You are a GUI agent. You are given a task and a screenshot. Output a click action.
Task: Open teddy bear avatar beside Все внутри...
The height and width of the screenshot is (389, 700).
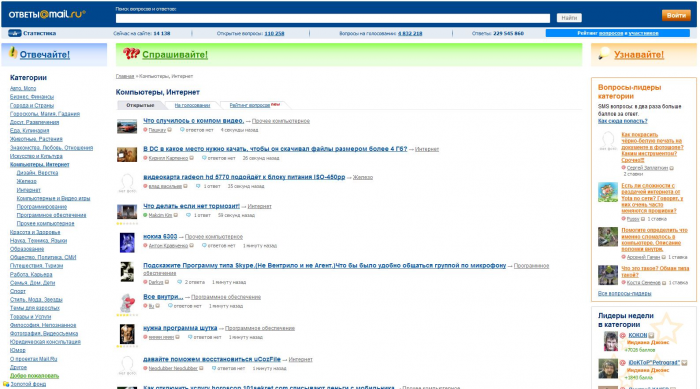[x=127, y=303]
